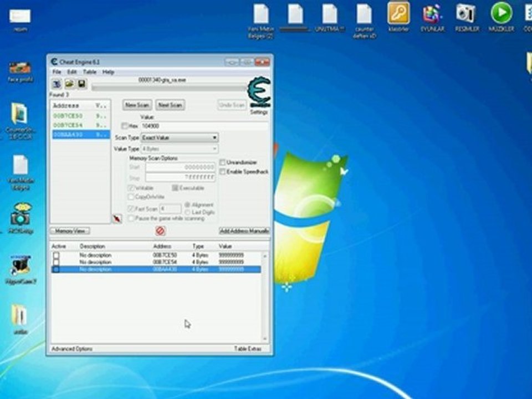Click the scan Value input field
The width and height of the screenshot is (532, 399).
click(x=204, y=126)
